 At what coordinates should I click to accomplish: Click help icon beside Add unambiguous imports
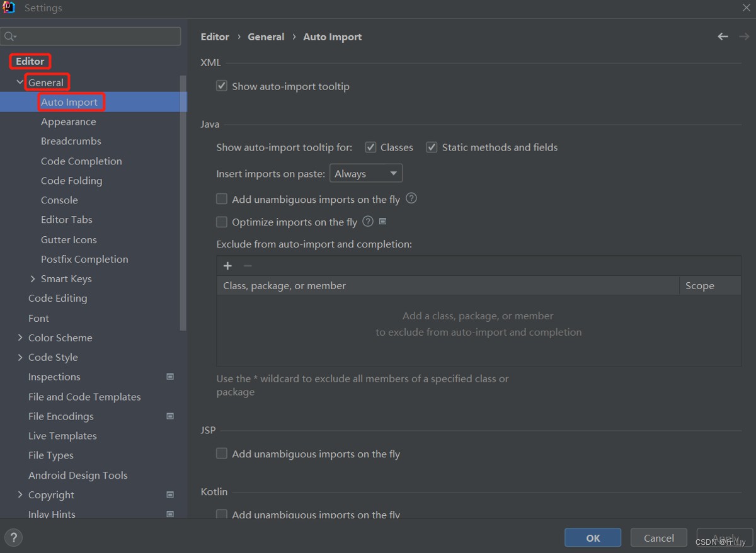coord(411,198)
